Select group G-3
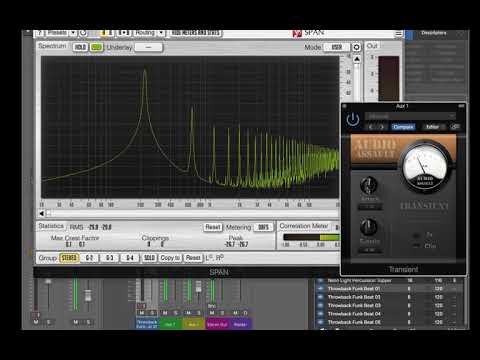 tap(110, 258)
